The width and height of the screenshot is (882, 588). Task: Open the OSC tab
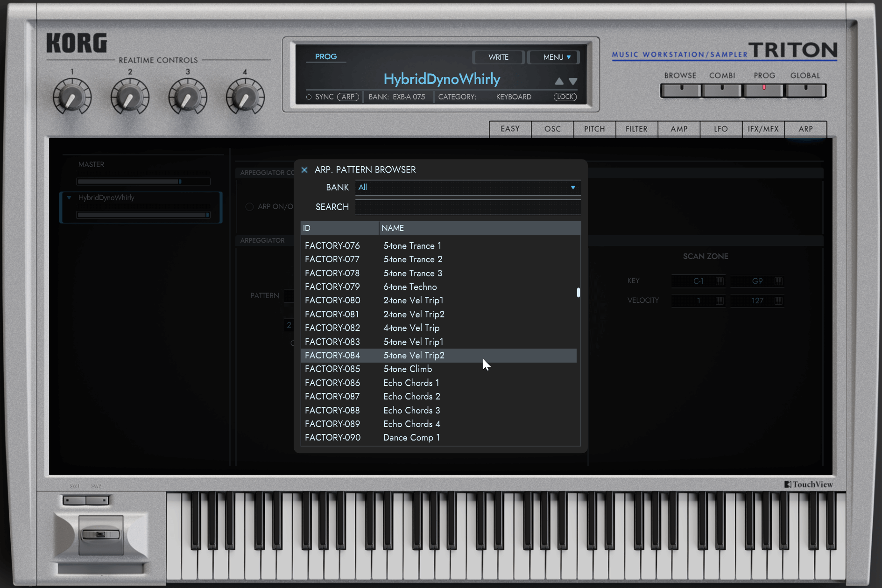tap(552, 129)
